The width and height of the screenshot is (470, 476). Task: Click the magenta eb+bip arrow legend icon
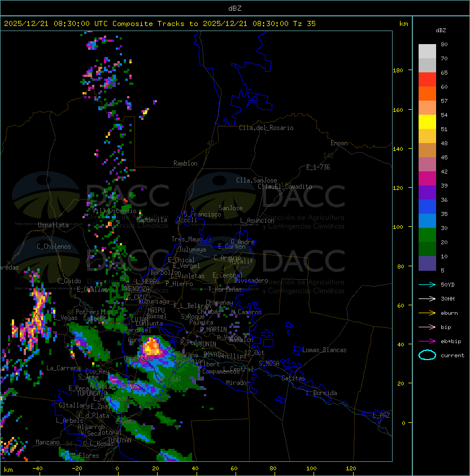427,341
